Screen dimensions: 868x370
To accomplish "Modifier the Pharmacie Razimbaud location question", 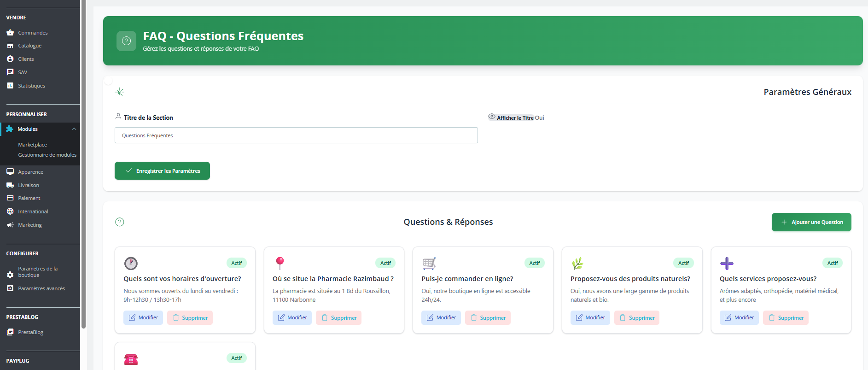I will pos(292,317).
